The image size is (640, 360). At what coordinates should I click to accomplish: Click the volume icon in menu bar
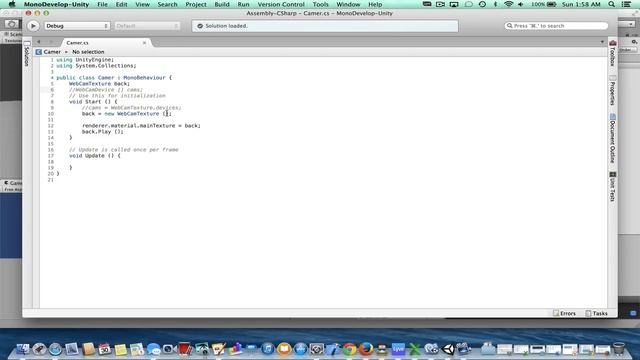(x=520, y=4)
